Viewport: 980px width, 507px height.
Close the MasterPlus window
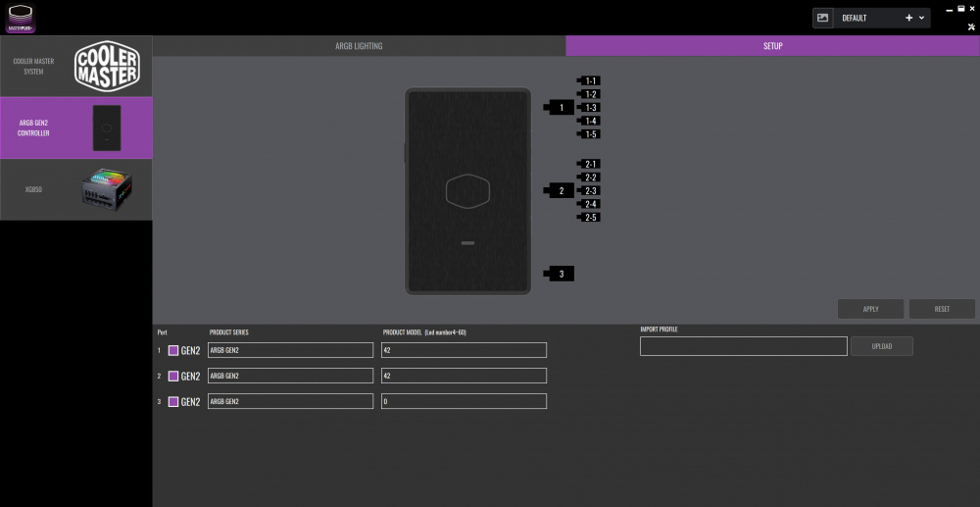(972, 9)
